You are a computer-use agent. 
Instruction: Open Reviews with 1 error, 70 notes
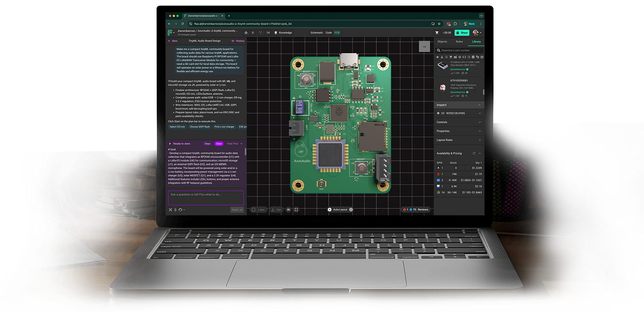pyautogui.click(x=416, y=210)
